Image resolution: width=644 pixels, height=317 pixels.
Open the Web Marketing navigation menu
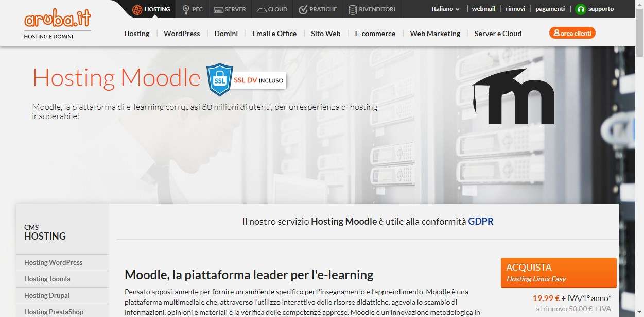coord(435,33)
